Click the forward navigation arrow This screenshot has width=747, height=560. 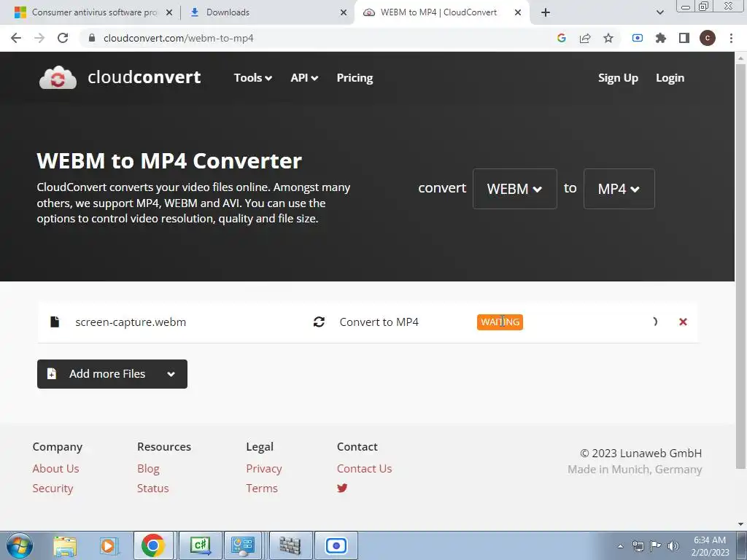(x=39, y=38)
